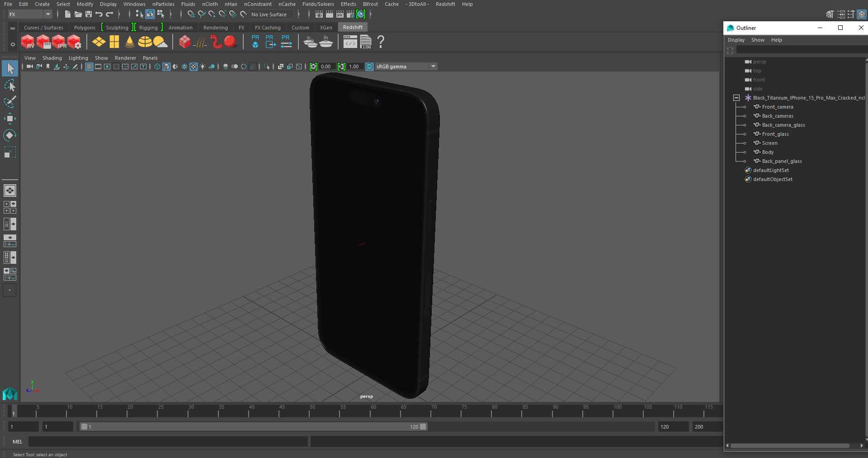
Task: Choose the Paint Selection tool
Action: click(10, 102)
